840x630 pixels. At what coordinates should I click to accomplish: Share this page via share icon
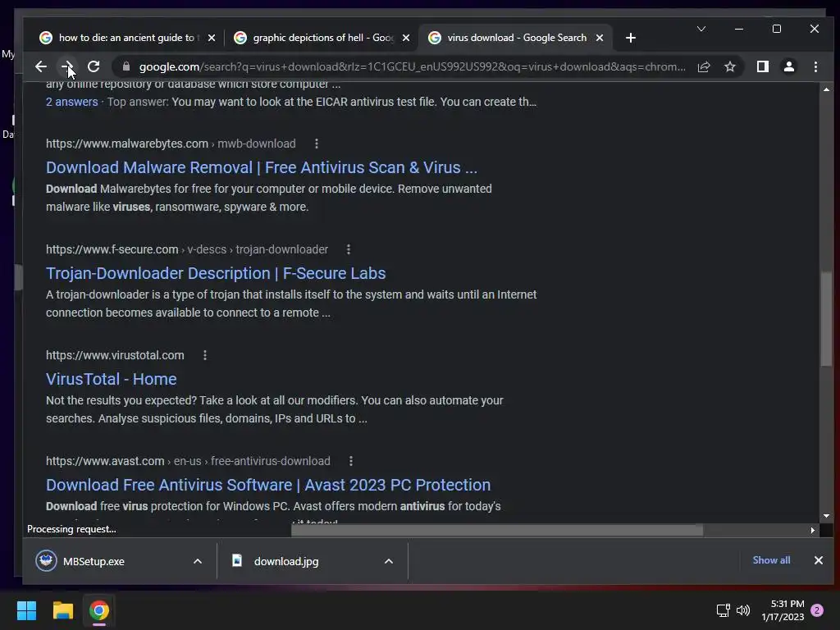pos(703,66)
